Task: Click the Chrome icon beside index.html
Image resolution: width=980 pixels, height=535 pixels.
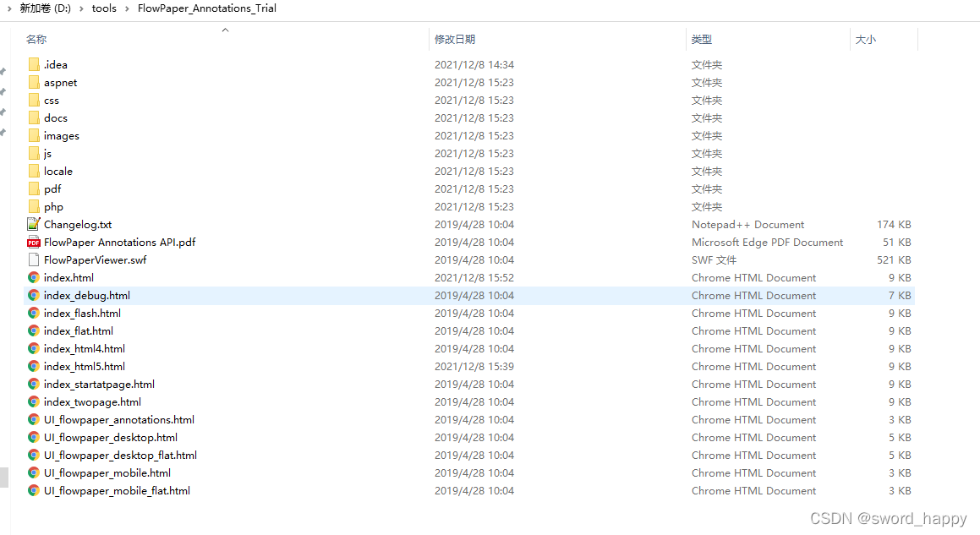Action: [x=33, y=277]
